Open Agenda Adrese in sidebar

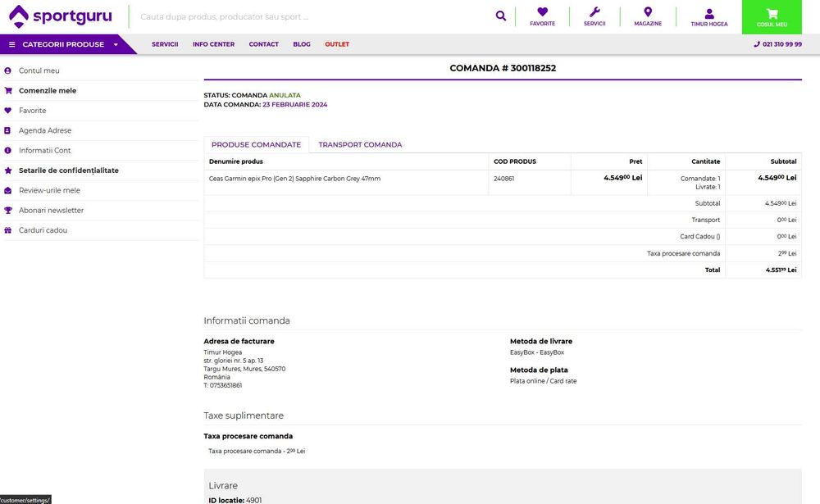pos(45,131)
